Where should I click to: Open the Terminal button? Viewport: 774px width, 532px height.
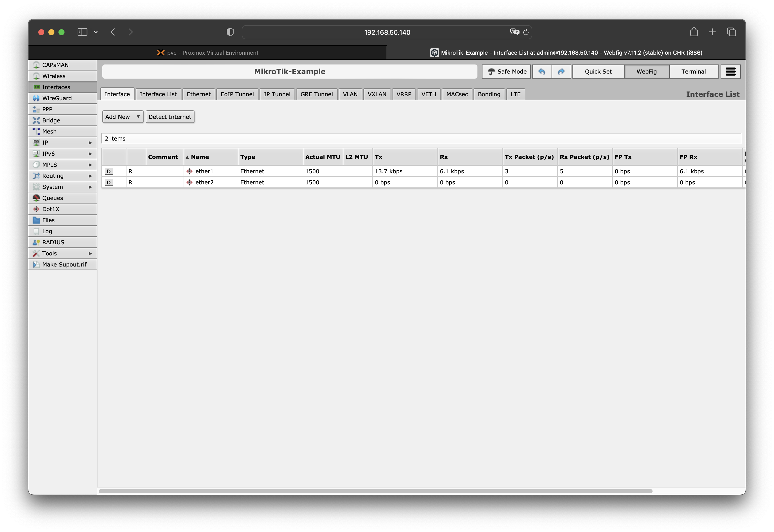click(693, 71)
